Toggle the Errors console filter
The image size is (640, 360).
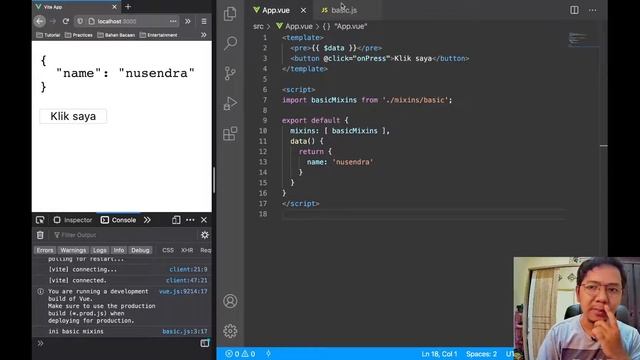click(45, 250)
